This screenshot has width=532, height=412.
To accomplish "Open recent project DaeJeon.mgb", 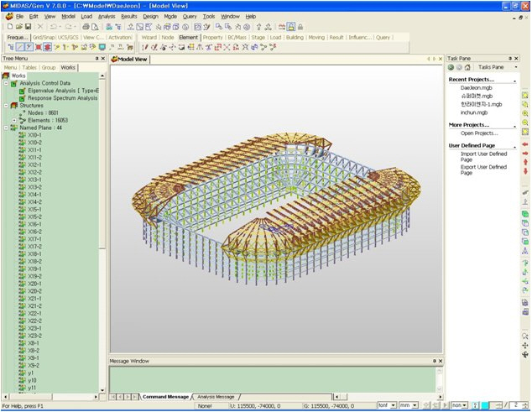I will pos(476,87).
